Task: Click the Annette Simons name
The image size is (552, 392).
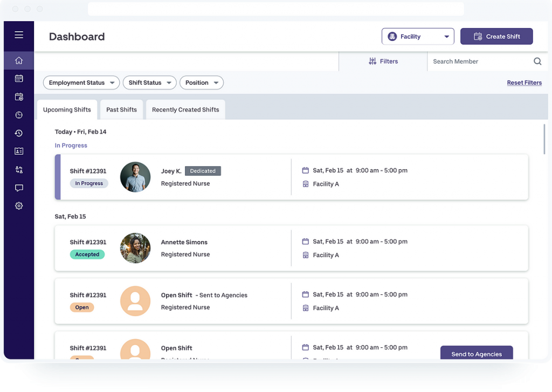Action: (184, 242)
